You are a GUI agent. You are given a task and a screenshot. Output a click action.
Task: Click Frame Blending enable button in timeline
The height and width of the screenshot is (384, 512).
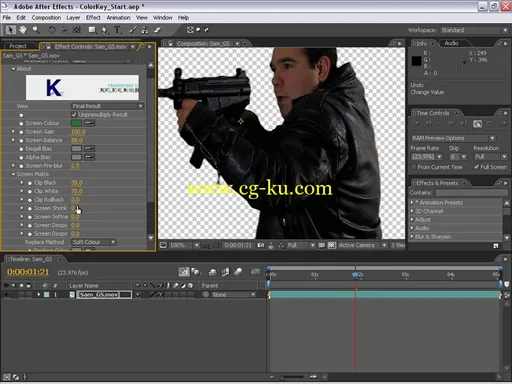click(225, 272)
